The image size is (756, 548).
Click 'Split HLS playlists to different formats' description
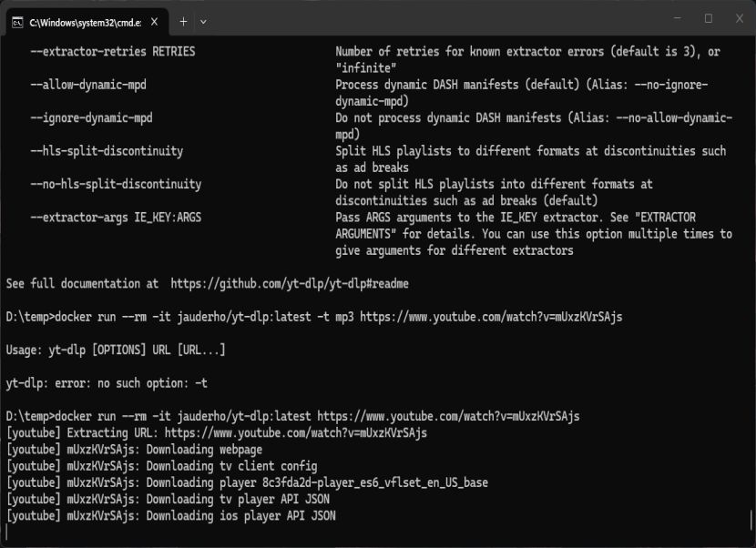pos(531,159)
